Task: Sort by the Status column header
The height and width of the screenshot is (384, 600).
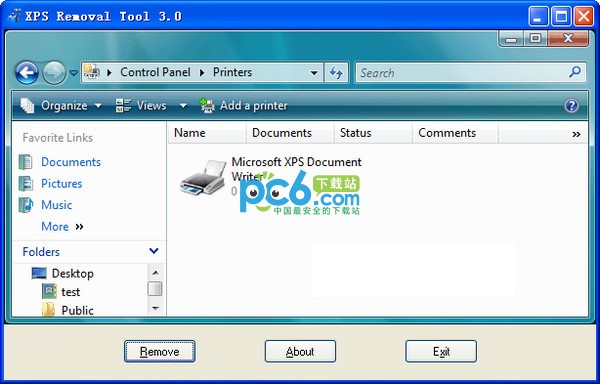Action: tap(373, 133)
